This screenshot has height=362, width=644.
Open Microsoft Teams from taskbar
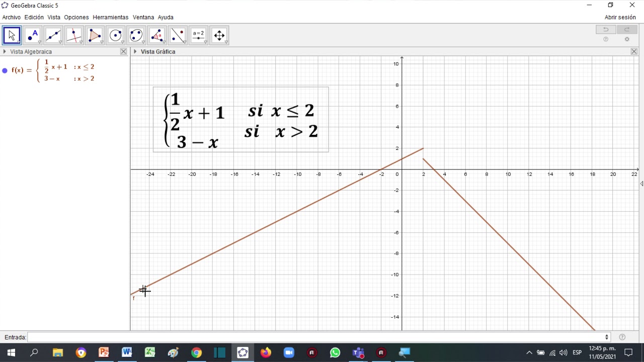point(358,352)
